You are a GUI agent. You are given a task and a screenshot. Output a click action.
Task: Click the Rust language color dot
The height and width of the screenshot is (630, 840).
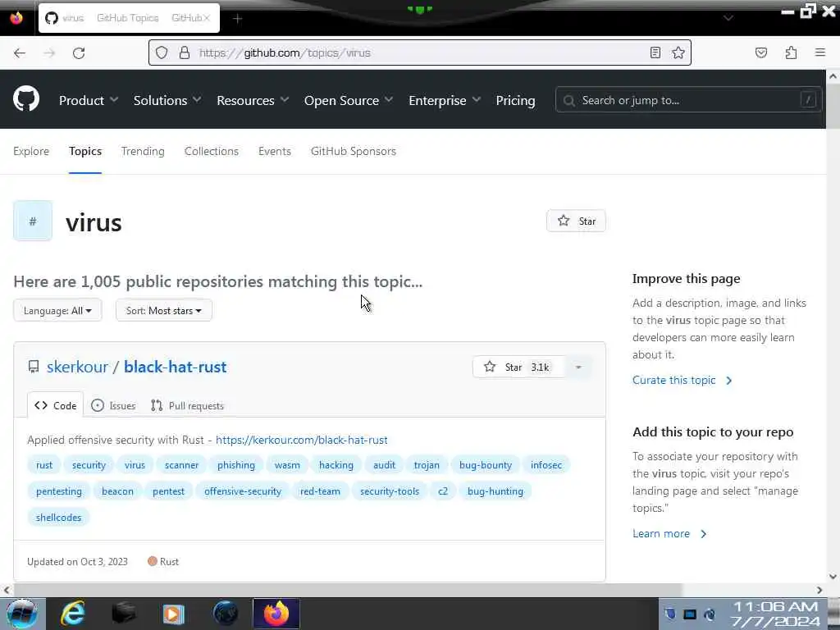coord(152,561)
